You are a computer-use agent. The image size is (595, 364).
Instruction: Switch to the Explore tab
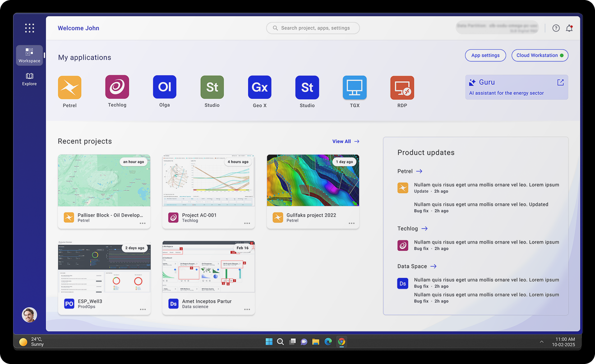coord(29,79)
